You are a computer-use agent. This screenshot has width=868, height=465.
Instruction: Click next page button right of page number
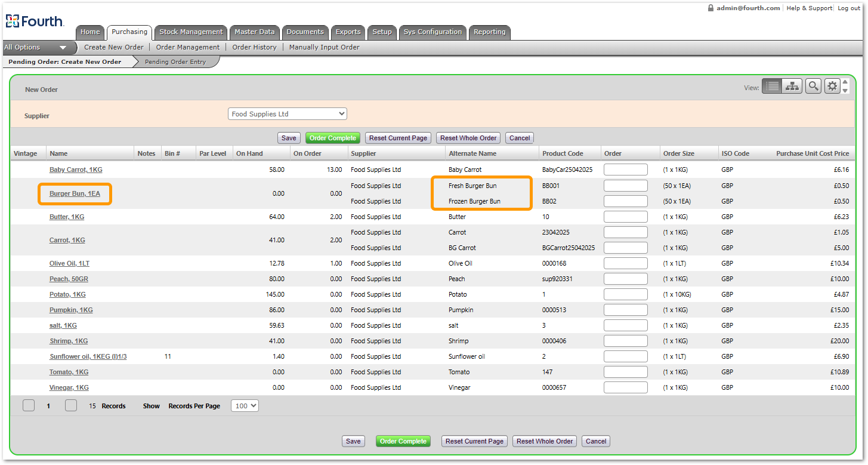click(71, 405)
